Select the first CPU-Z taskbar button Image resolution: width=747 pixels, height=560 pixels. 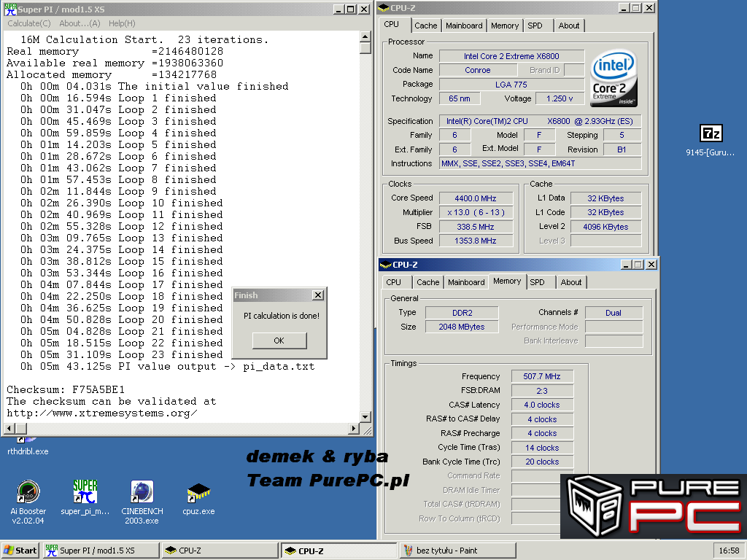[220, 551]
